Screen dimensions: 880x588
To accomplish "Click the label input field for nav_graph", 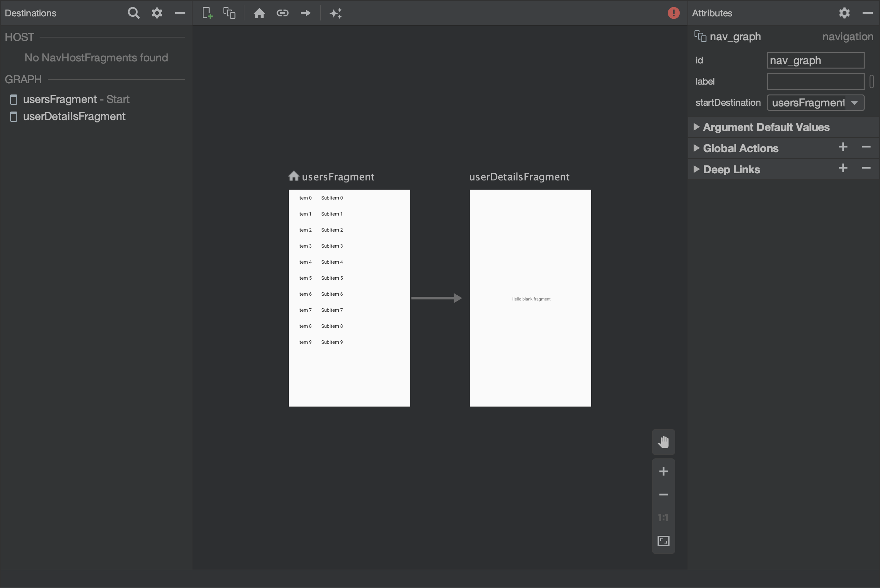I will (x=815, y=81).
